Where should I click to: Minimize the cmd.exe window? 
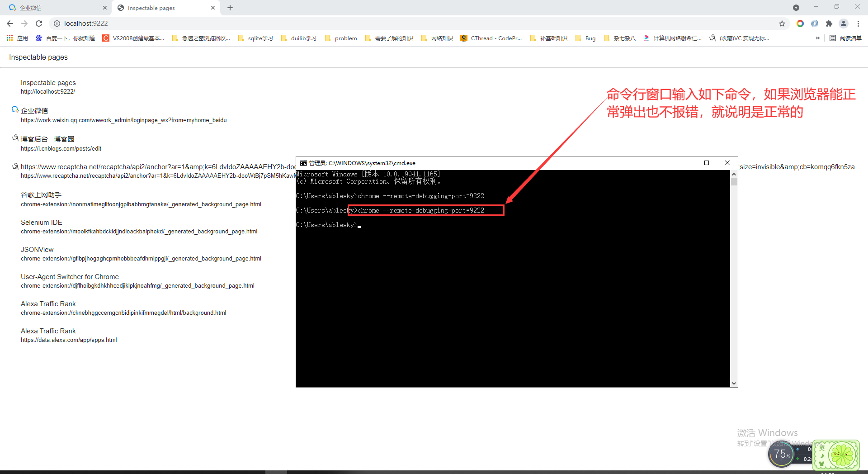click(686, 163)
